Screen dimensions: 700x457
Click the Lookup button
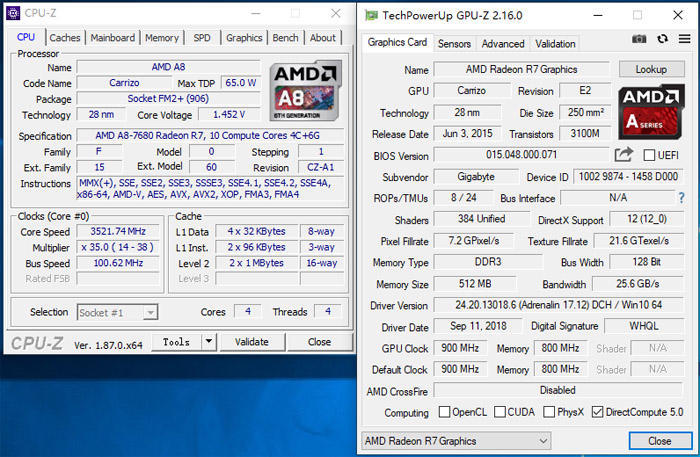651,69
